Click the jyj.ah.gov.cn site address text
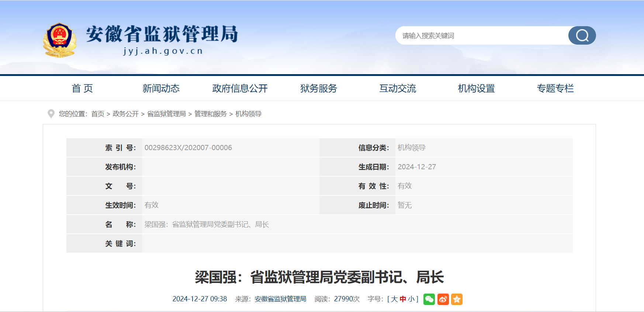Viewport: 644px width, 312px height. click(163, 51)
